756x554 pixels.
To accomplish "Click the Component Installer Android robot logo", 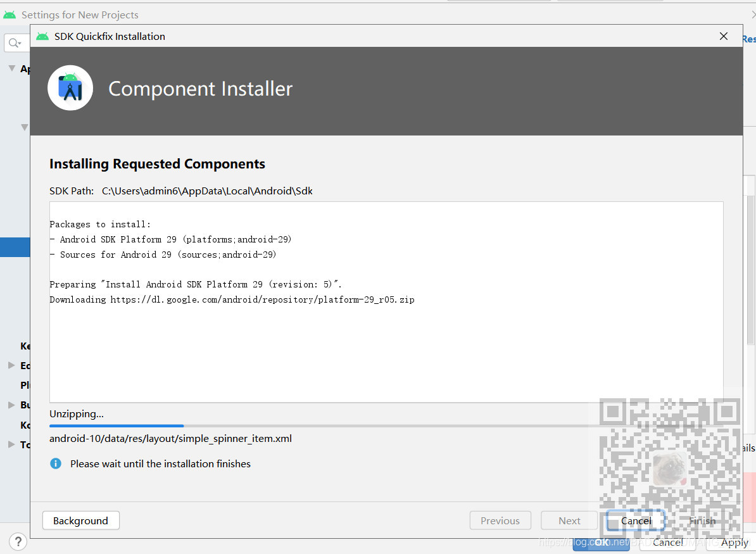I will point(70,88).
